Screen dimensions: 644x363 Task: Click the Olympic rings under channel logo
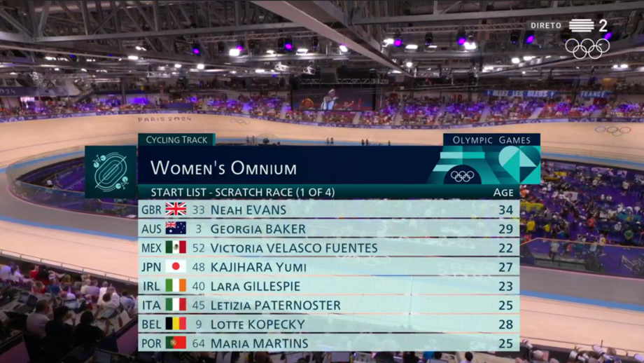[587, 48]
